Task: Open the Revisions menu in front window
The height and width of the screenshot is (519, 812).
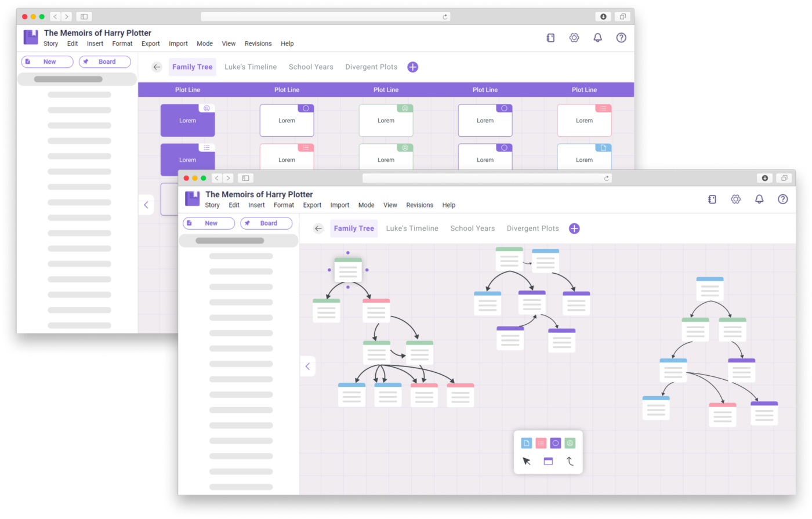Action: point(419,205)
